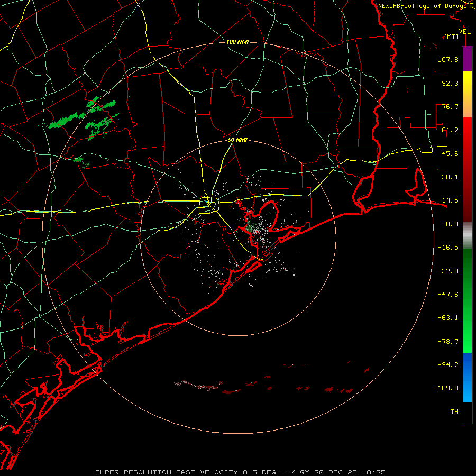Click the -63.1 velocity legend value
This screenshot has height=476, width=476.
pos(448,318)
